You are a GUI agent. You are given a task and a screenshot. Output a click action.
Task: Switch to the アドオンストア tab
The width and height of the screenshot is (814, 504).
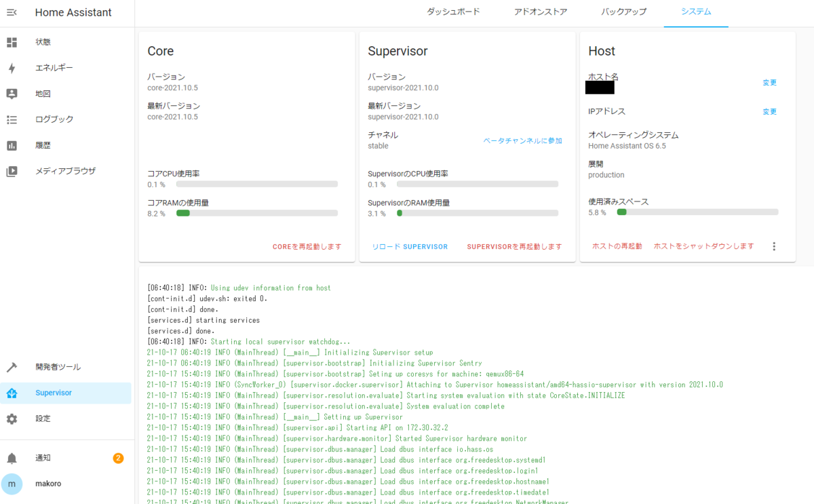pyautogui.click(x=541, y=12)
